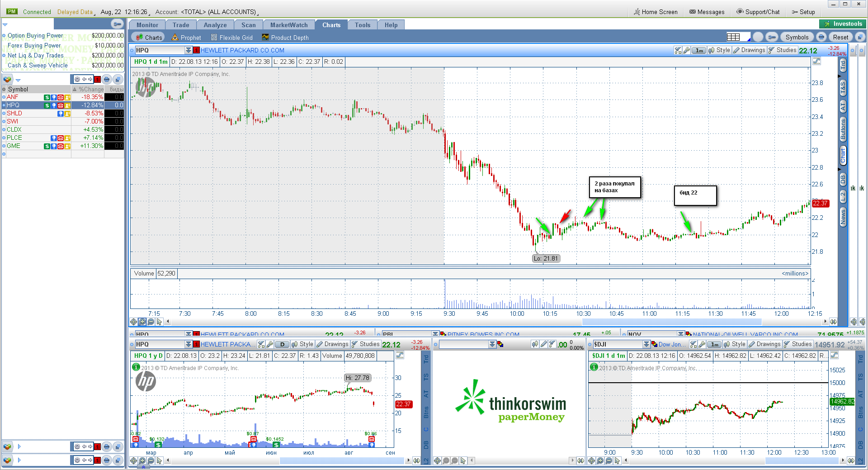
Task: Detach the Charts window via the top overlapping-squares icon
Action: pyautogui.click(x=860, y=37)
